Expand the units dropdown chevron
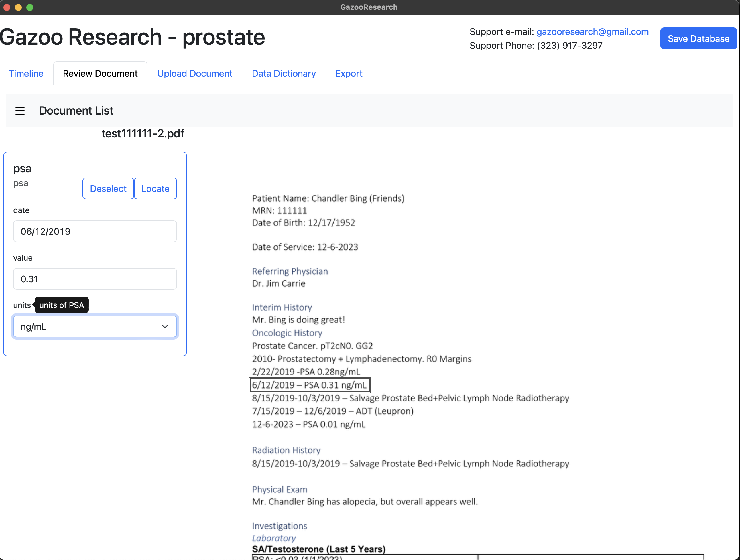This screenshot has height=560, width=740. tap(165, 326)
